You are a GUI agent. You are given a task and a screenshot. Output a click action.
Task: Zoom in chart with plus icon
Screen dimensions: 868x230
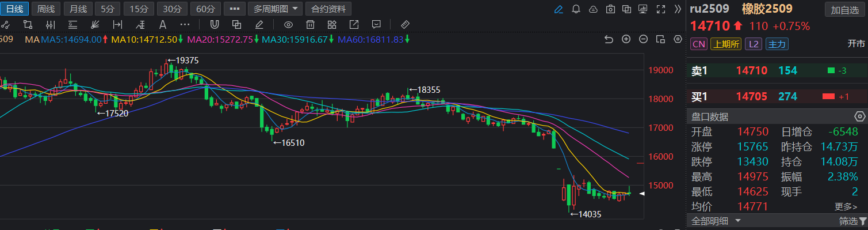626,39
